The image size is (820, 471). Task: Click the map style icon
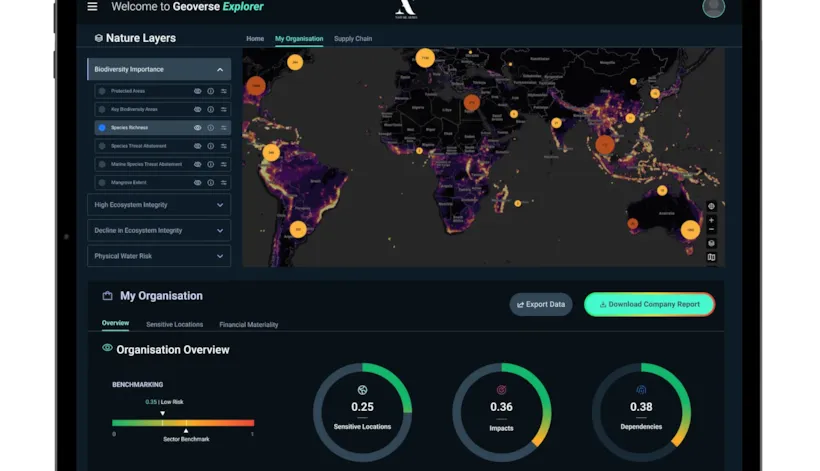pos(711,257)
